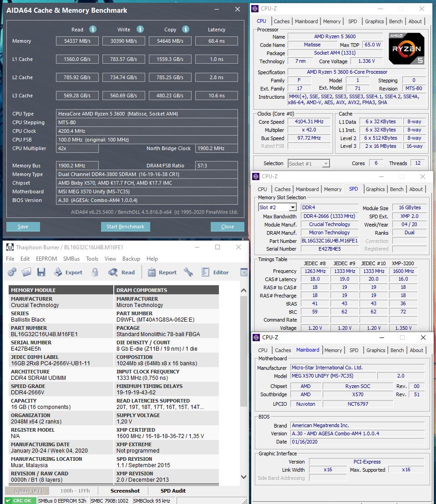Click the Read info icon in AIDA64
This screenshot has height=504, width=436.
[x=92, y=29]
